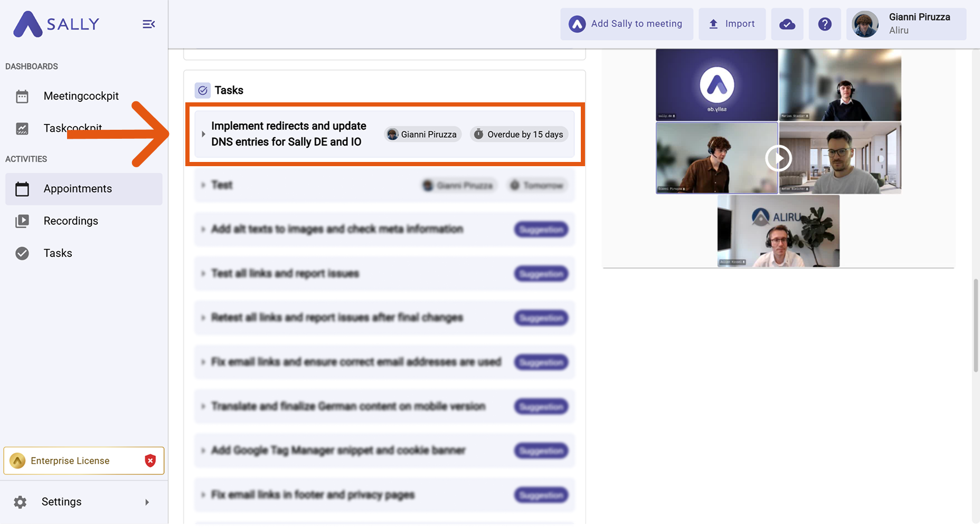The image size is (980, 527).
Task: Open Settings menu
Action: point(84,502)
